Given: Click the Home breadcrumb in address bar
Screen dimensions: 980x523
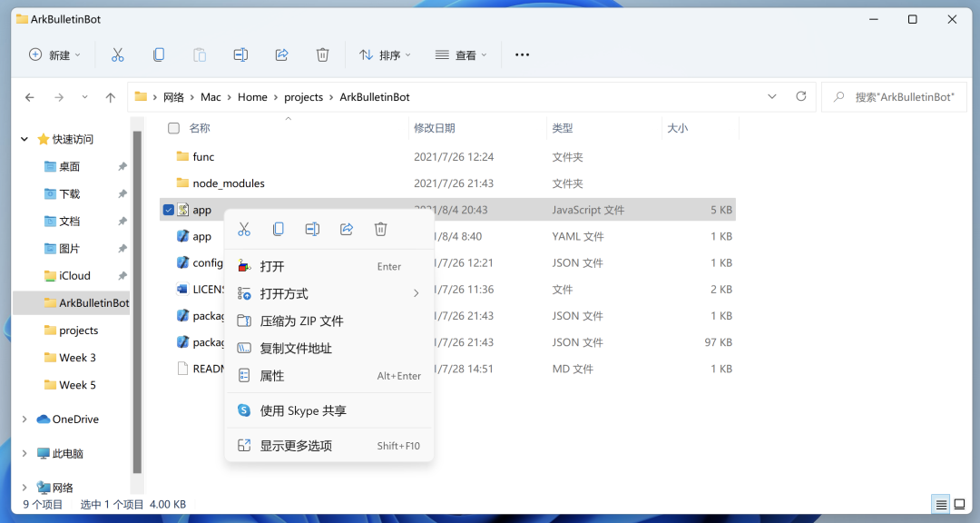Looking at the screenshot, I should [x=252, y=97].
